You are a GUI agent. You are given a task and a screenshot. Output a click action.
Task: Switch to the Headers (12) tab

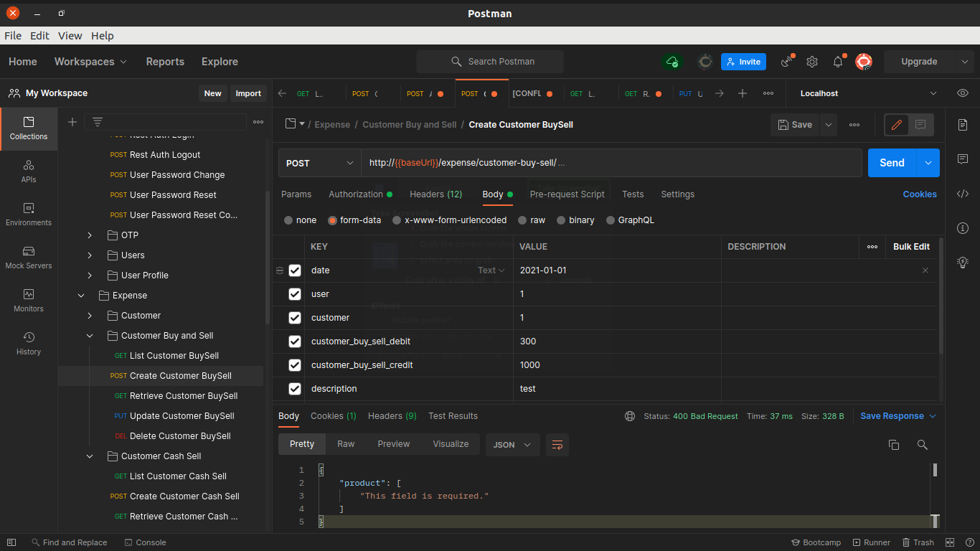(435, 194)
